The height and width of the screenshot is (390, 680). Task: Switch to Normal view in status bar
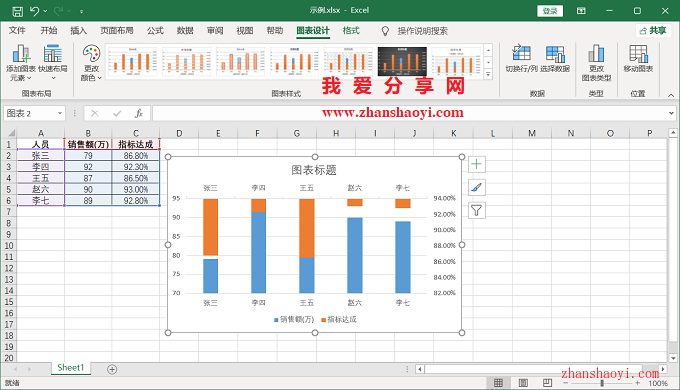[499, 383]
